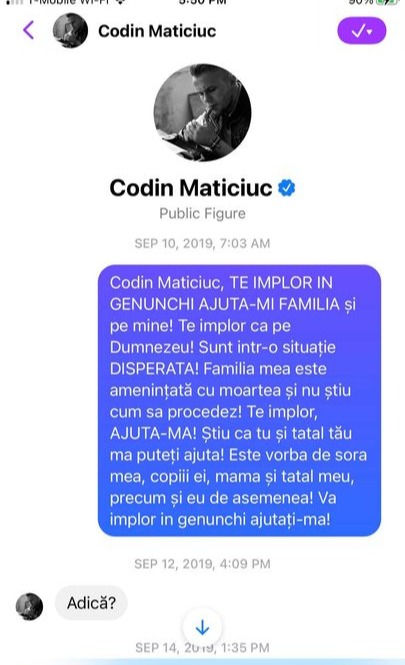Screen dimensions: 405x665
Task: Select the Adică? reply bubble
Action: click(91, 603)
